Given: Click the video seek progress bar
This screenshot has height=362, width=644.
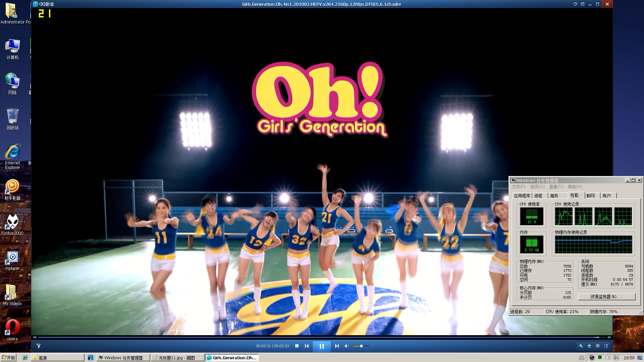Looking at the screenshot, I should pos(322,337).
